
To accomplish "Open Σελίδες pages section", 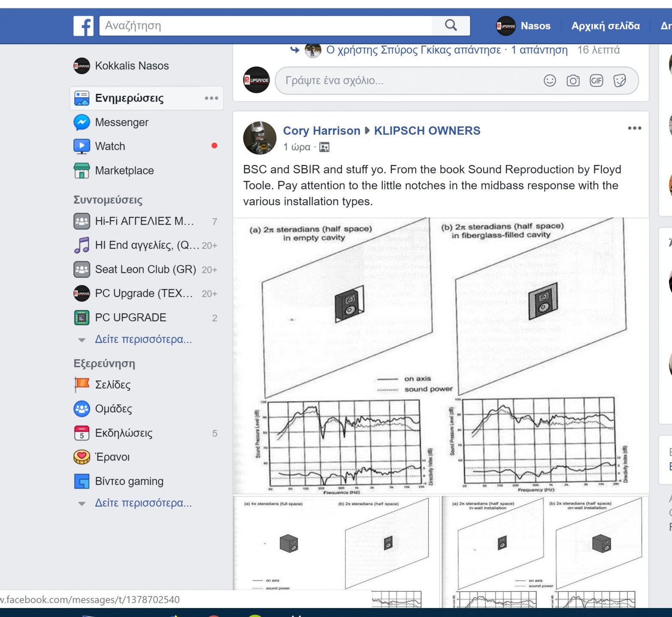I will click(x=113, y=385).
